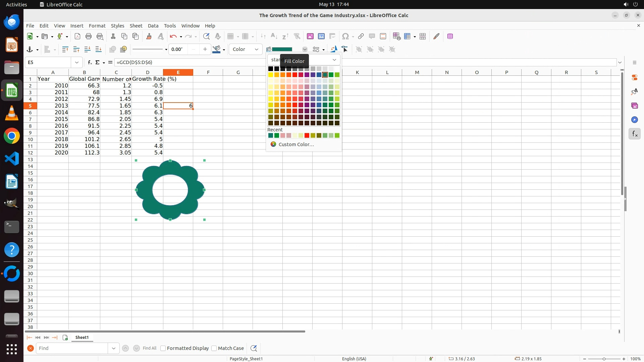Click the Anchor tool icon
Screen dimensions: 644x362
tap(30, 49)
